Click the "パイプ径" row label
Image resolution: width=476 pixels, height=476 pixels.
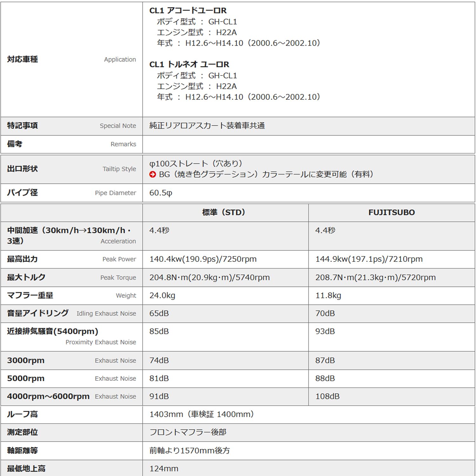click(x=23, y=193)
